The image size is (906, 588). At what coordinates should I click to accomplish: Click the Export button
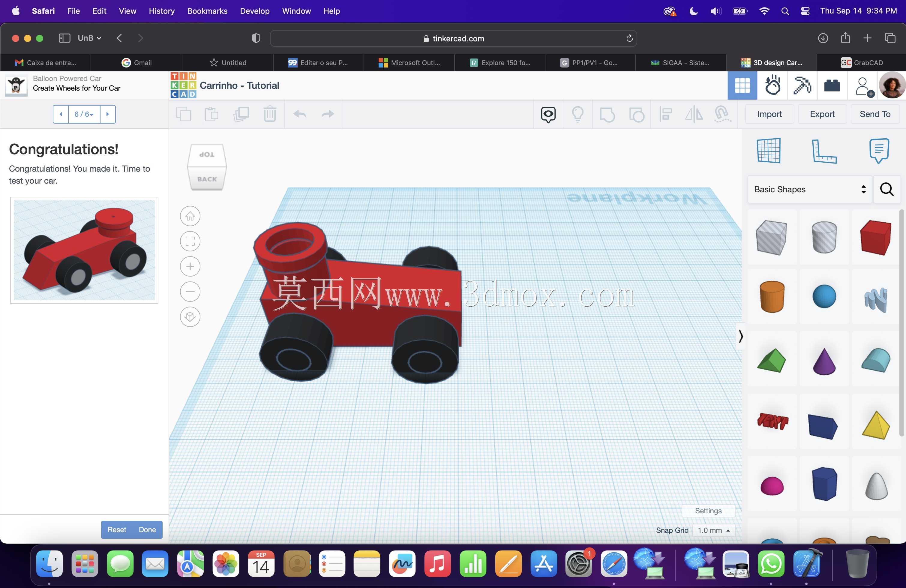822,114
